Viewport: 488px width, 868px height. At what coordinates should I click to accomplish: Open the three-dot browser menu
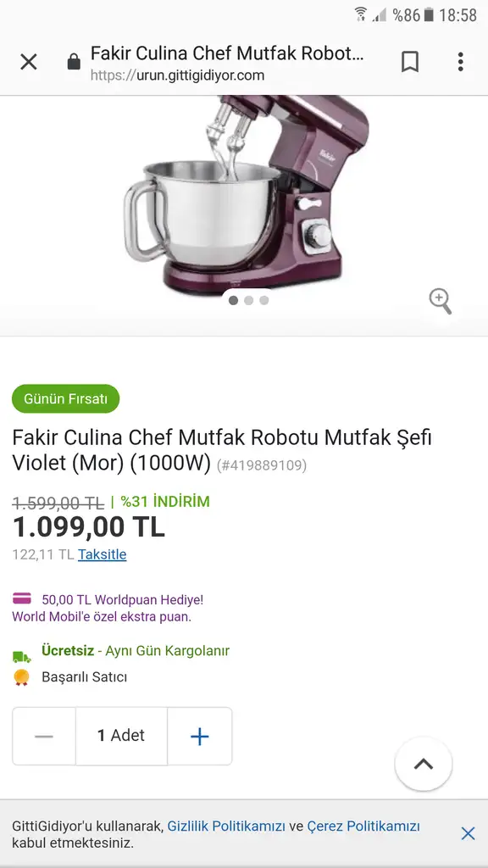pos(460,62)
